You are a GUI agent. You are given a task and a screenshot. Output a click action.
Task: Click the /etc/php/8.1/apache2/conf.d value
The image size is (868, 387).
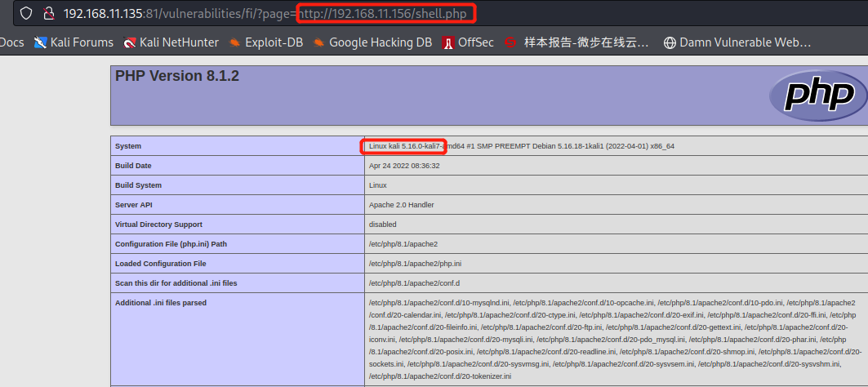415,283
